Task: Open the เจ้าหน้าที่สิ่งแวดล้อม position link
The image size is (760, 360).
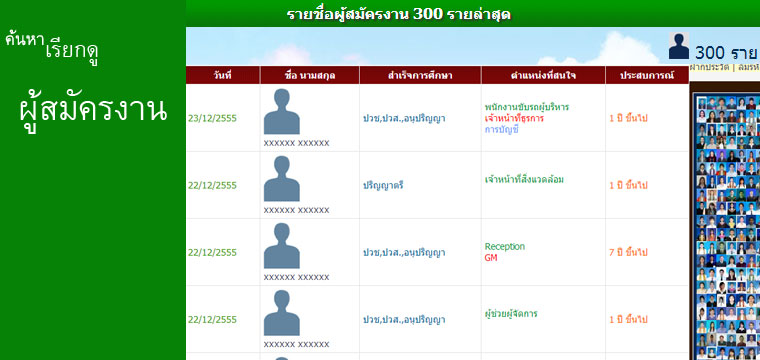Action: (x=524, y=180)
